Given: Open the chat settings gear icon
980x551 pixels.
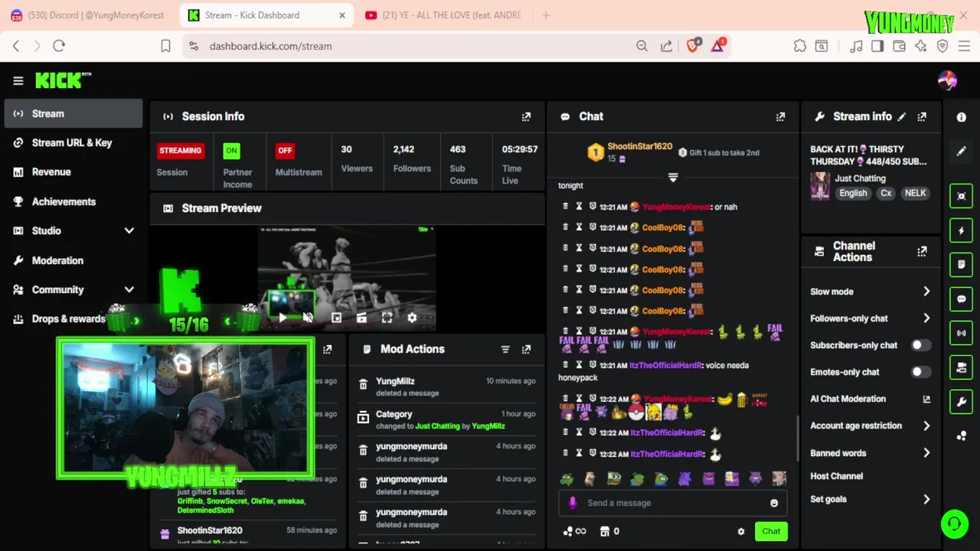Looking at the screenshot, I should coord(740,531).
